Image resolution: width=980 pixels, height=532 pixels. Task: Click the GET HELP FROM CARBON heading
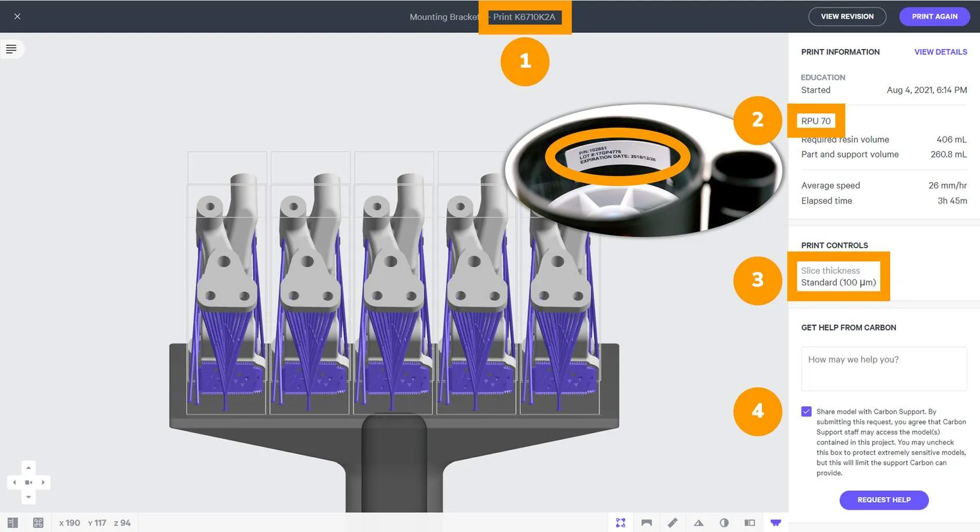click(x=848, y=328)
